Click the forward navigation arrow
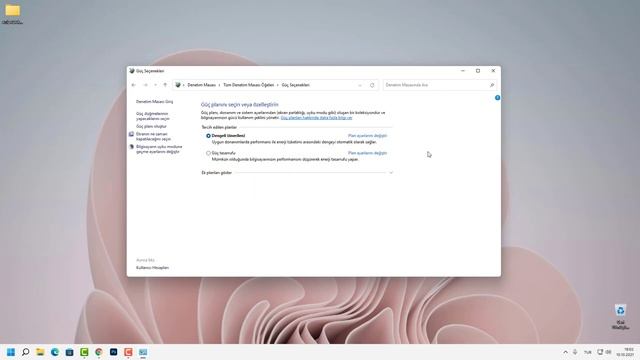Screen dimensions: 640x360 (x=145, y=85)
